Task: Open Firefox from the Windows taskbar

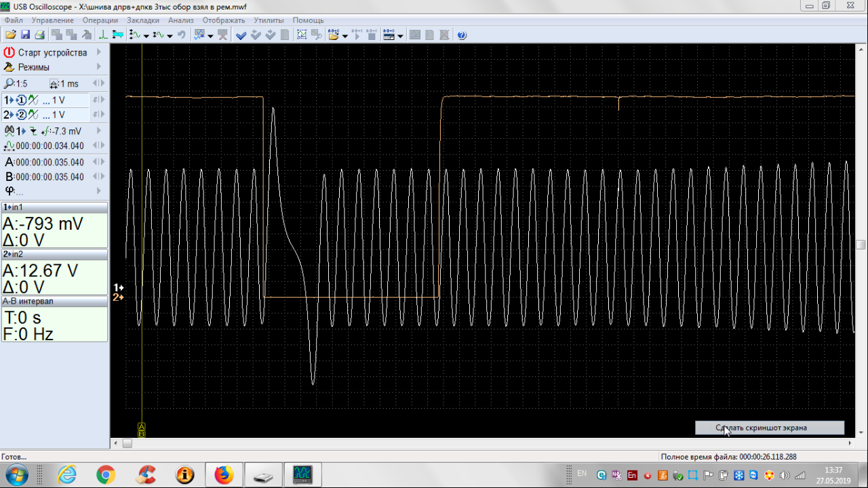Action: click(223, 475)
